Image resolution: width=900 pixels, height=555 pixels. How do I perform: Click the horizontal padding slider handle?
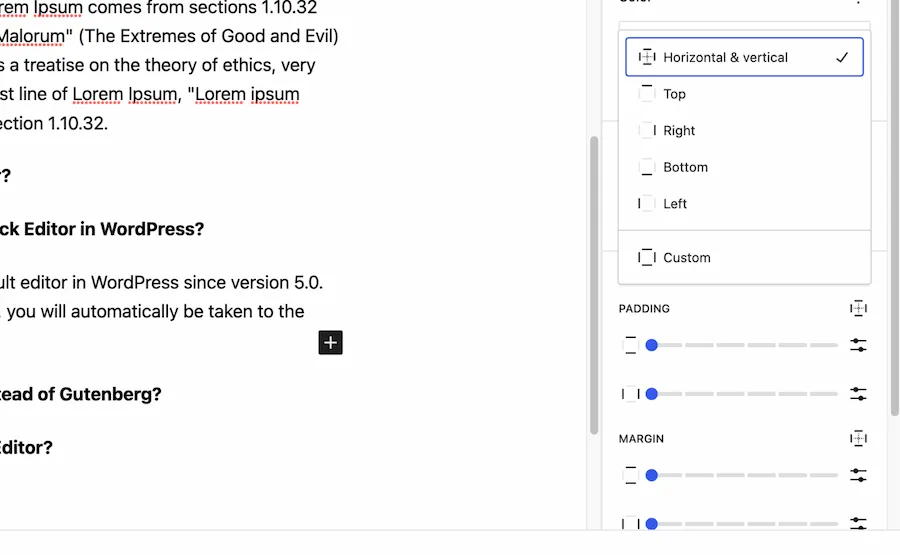(651, 394)
